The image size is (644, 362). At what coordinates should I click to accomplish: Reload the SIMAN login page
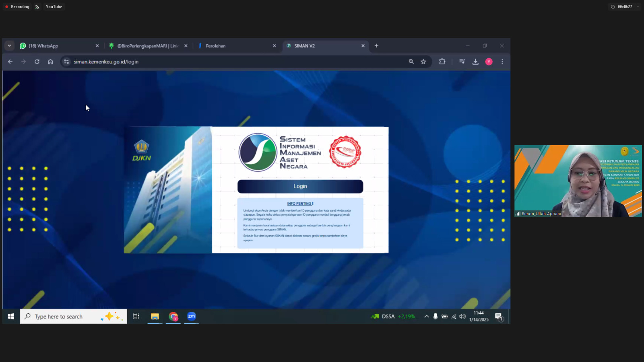point(37,62)
